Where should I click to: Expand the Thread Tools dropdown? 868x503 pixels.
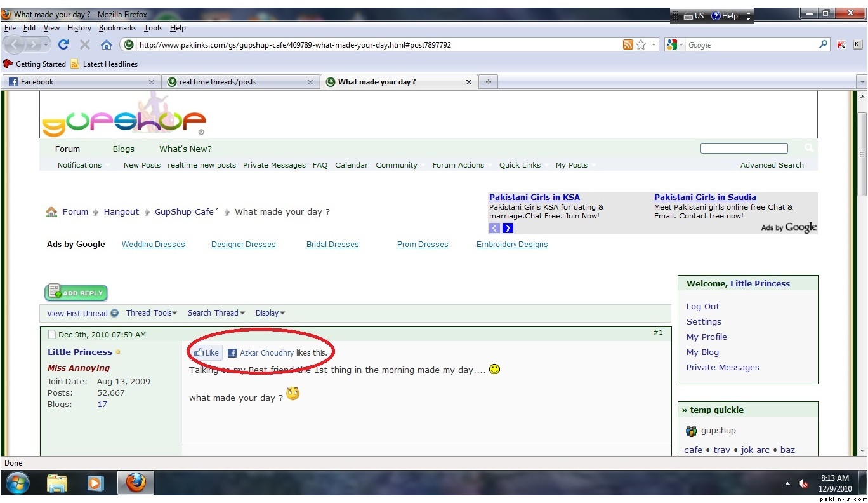pos(152,313)
